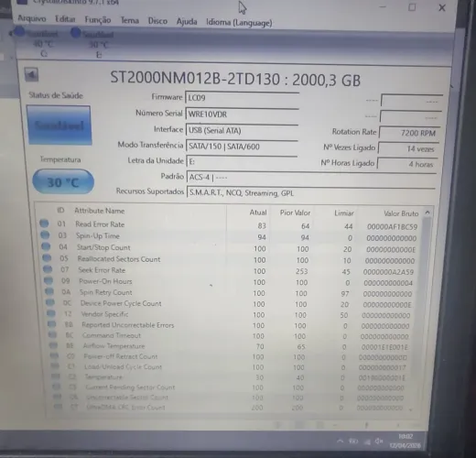Click the Limiar column header
The image size is (476, 458).
[344, 213]
